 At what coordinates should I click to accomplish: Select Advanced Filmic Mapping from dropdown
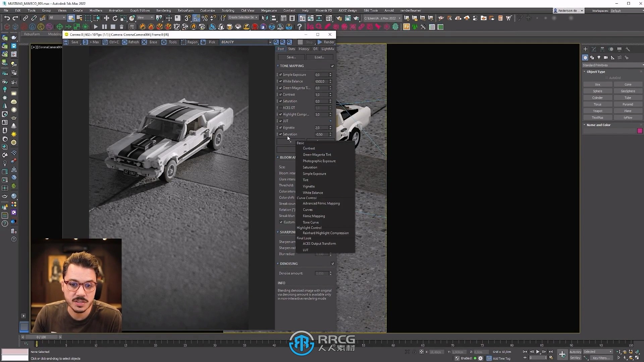(322, 203)
